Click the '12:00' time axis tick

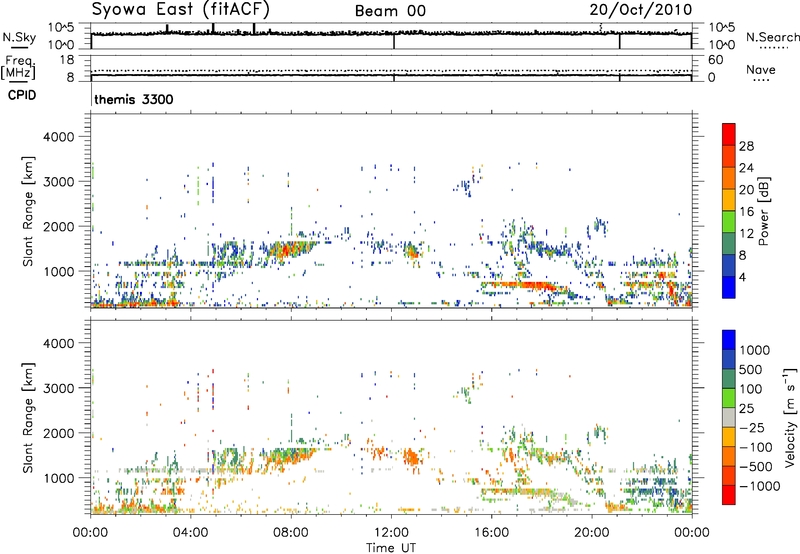[x=391, y=533]
